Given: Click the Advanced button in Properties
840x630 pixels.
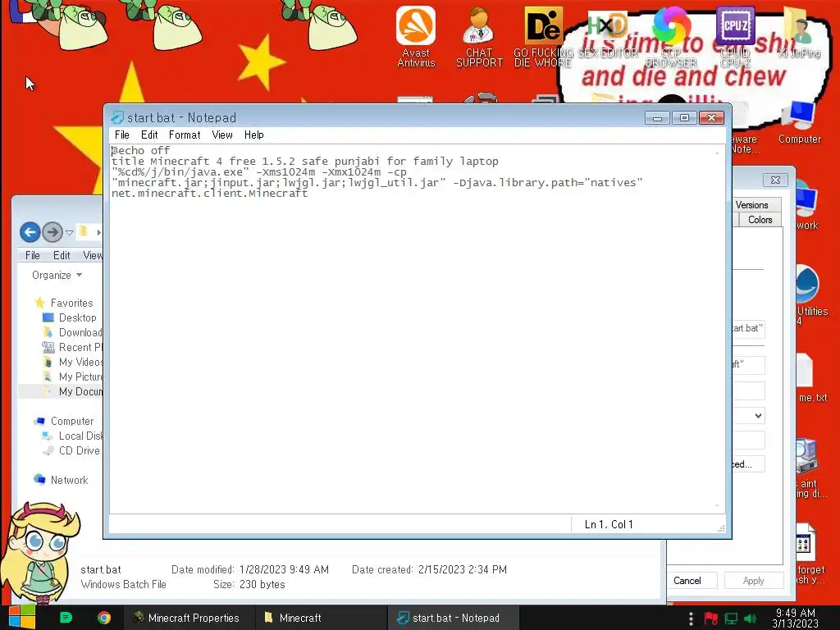Looking at the screenshot, I should coord(748,464).
